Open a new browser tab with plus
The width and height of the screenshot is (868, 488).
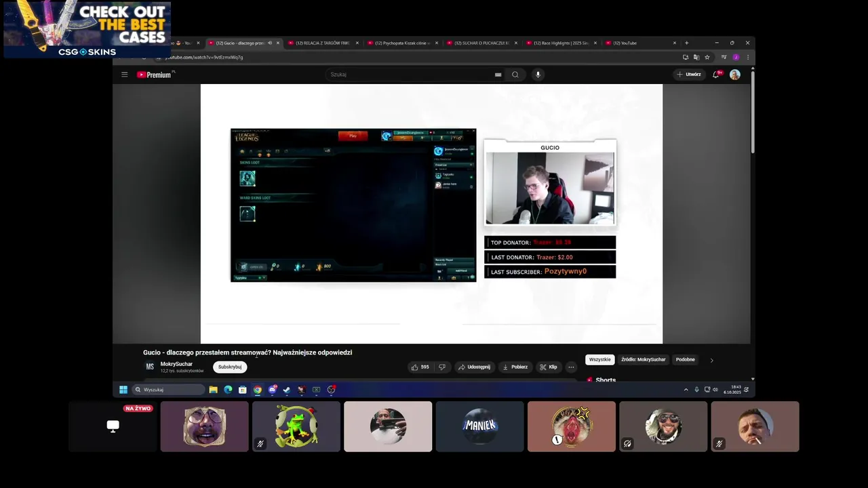[686, 43]
